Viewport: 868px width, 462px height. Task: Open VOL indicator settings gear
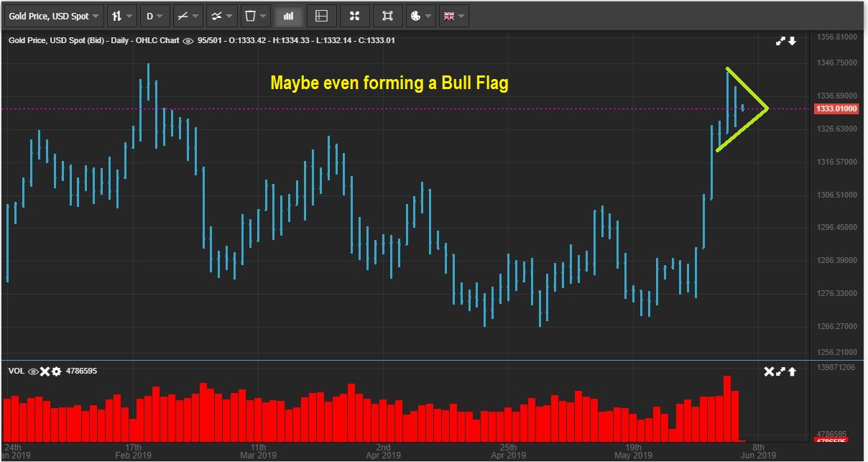[56, 371]
